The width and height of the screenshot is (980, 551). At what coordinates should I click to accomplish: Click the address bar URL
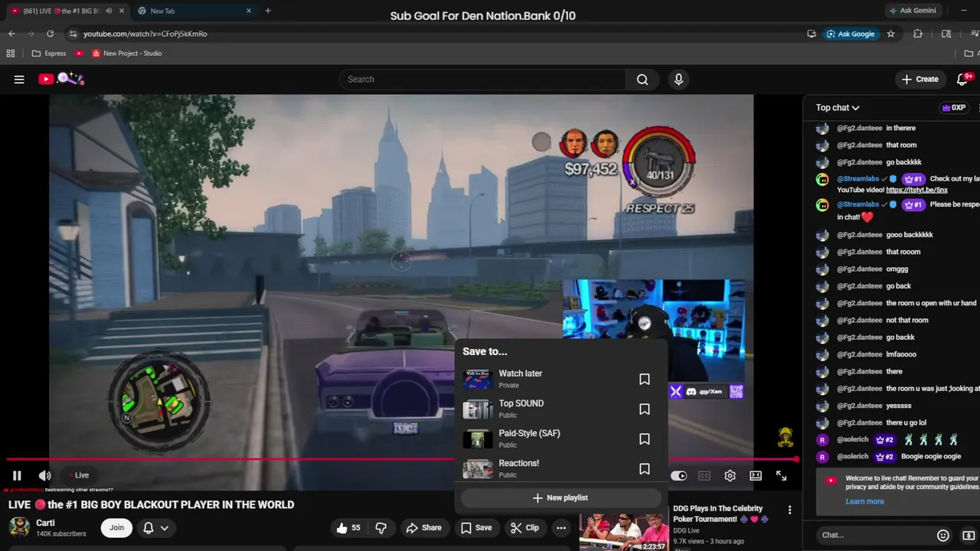(145, 34)
